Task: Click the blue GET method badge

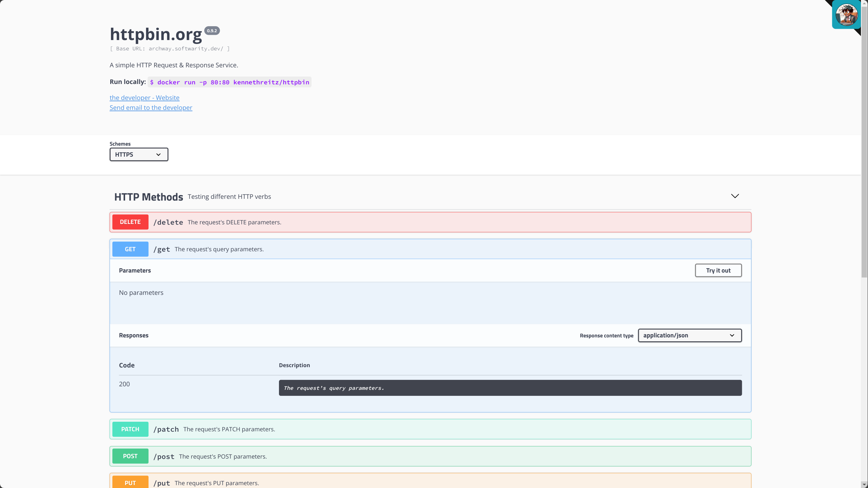Action: pos(130,249)
